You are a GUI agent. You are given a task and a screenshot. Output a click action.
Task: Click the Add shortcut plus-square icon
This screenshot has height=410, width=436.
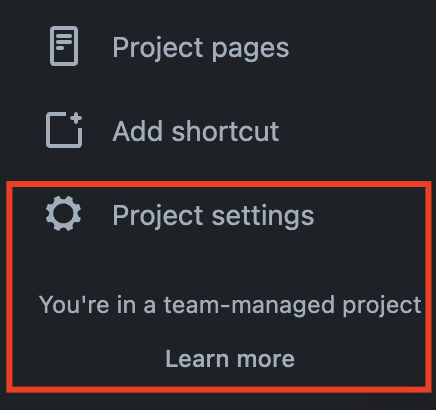point(64,130)
